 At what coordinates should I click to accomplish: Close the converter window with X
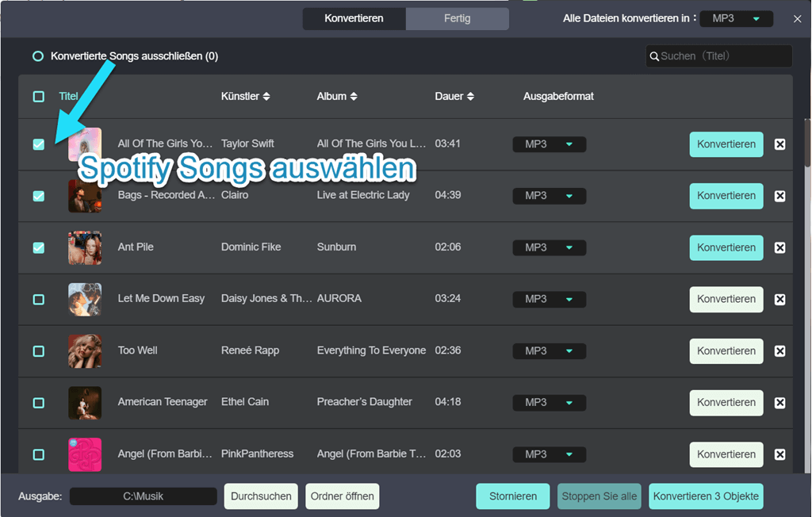pyautogui.click(x=798, y=19)
